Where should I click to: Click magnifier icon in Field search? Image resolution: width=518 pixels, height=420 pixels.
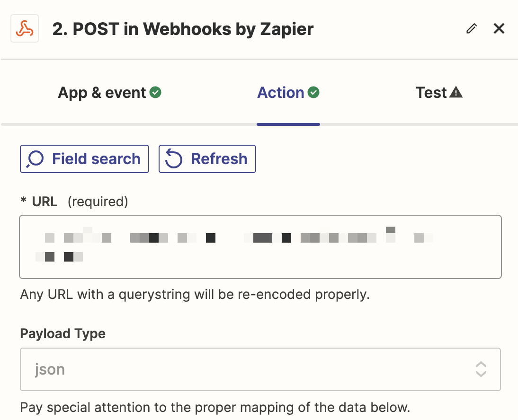click(35, 159)
